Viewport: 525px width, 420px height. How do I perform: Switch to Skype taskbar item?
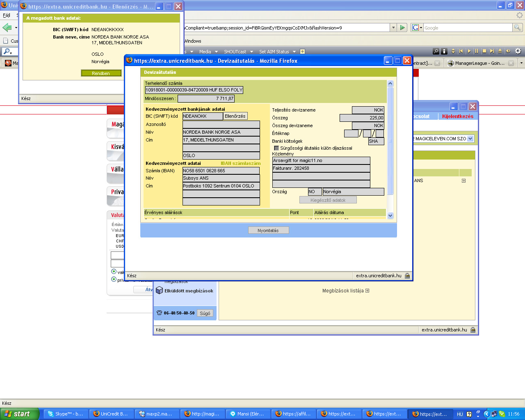[x=65, y=414]
